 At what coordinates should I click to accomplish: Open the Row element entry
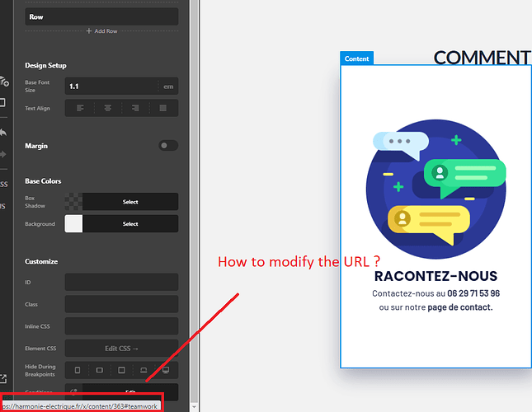[x=101, y=16]
